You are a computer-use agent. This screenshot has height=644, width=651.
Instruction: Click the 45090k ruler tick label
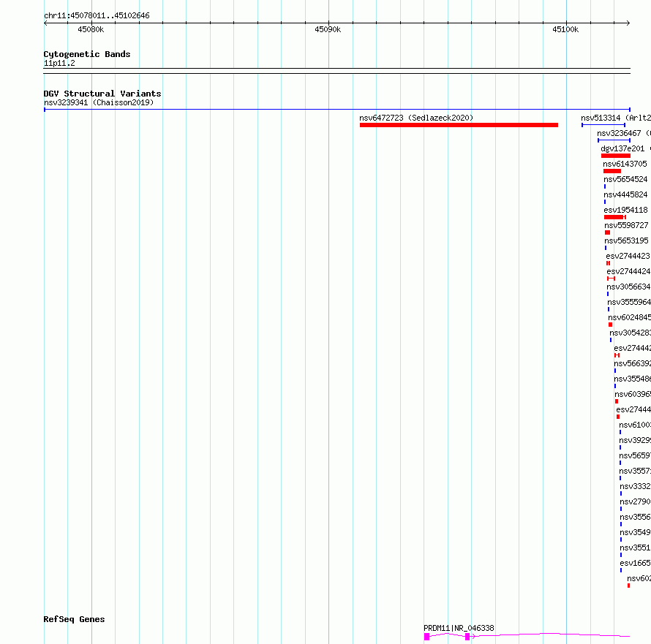point(328,29)
